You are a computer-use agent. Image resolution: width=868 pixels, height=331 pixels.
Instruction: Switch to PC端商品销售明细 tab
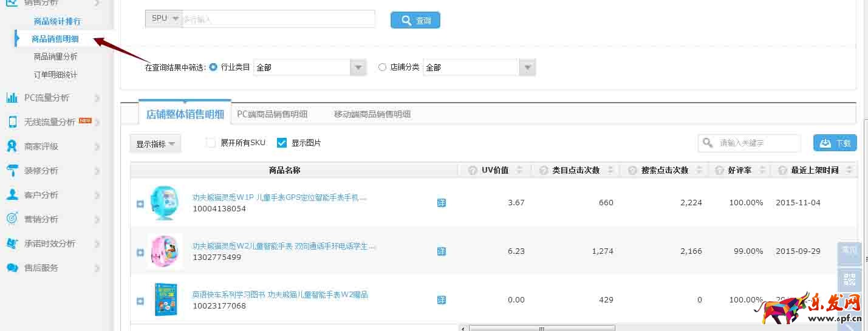[272, 114]
